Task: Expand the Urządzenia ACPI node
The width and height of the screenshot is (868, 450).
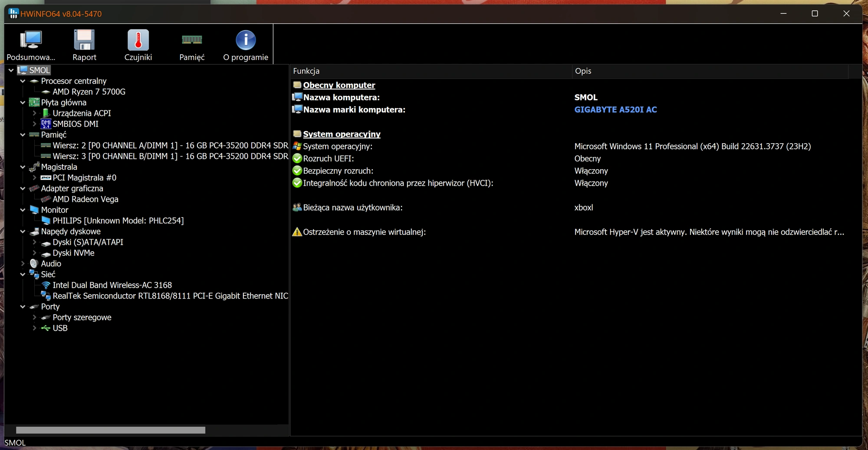Action: 34,113
